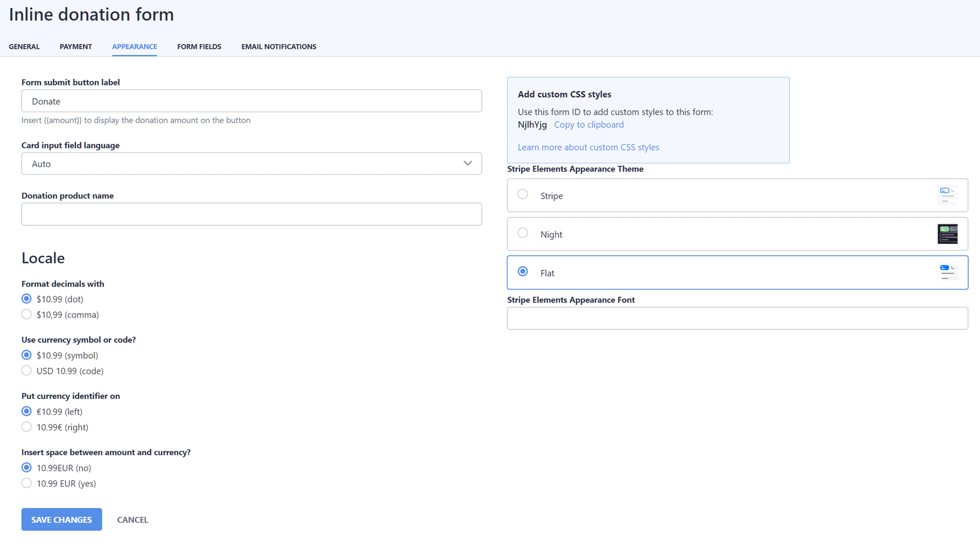
Task: Select the Night appearance theme
Action: pos(523,232)
